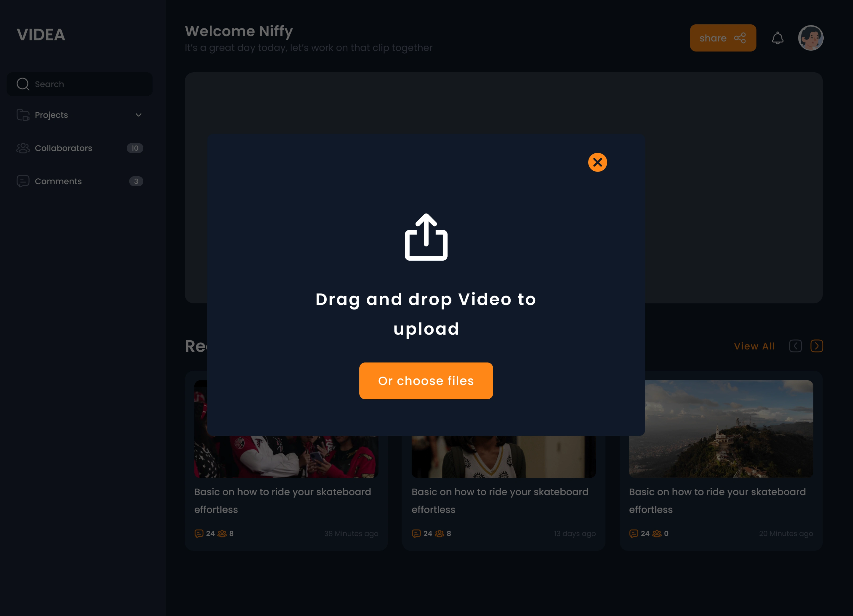
Task: Go to previous recent videos arrow
Action: tap(795, 346)
